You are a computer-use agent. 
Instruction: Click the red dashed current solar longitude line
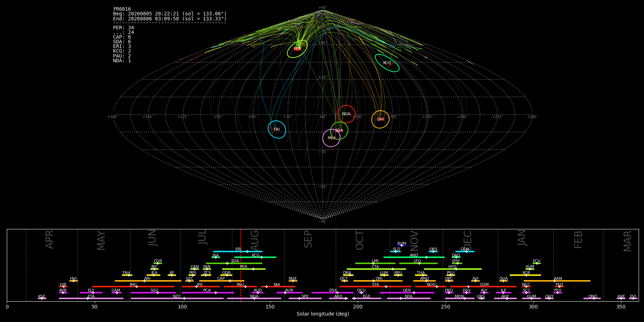241,265
